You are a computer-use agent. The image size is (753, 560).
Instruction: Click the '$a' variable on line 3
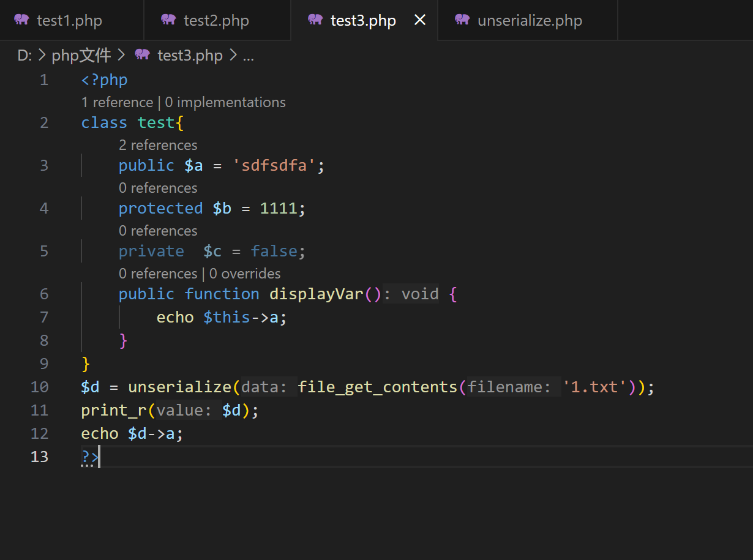tap(193, 166)
